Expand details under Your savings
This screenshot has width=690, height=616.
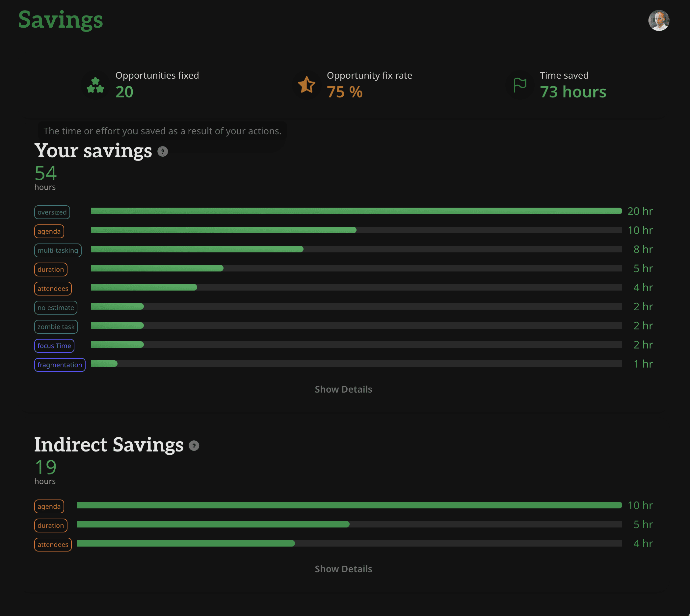click(343, 389)
